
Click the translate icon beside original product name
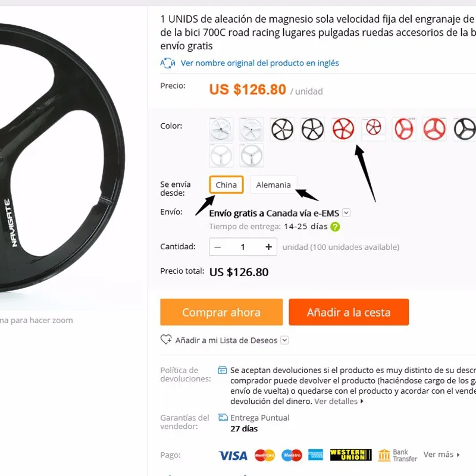(x=168, y=63)
